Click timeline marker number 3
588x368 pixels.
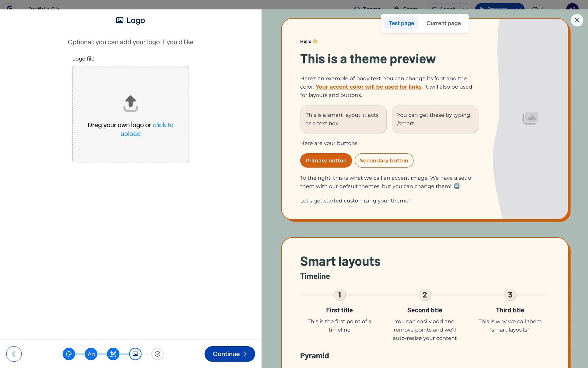click(510, 295)
